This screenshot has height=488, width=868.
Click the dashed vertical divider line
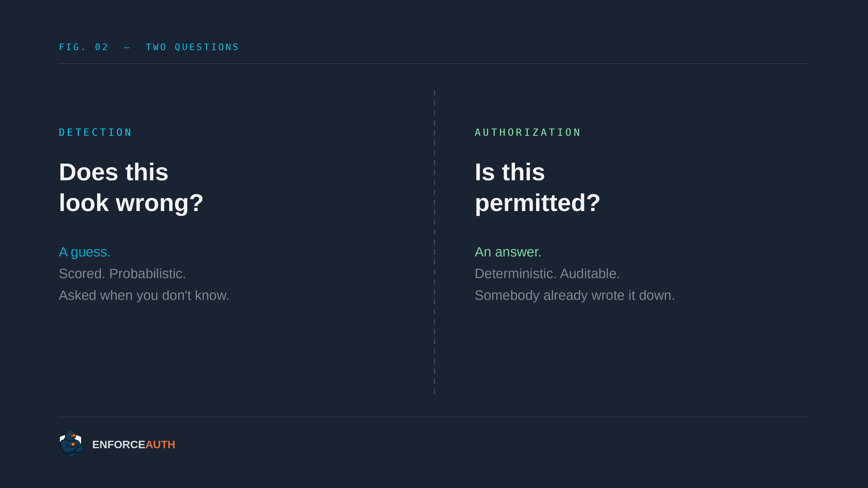tap(434, 242)
